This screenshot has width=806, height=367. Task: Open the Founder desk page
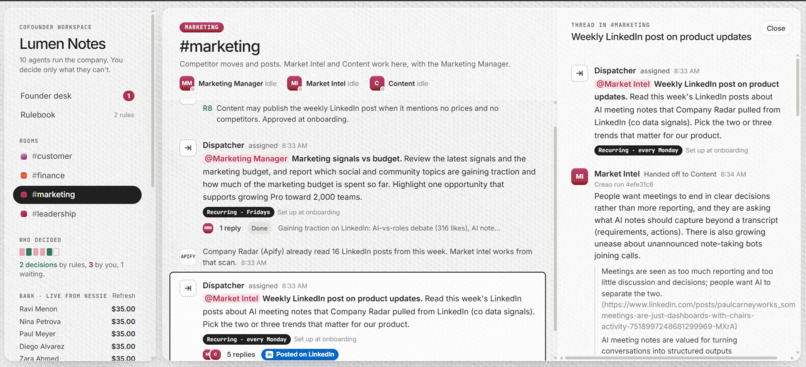pyautogui.click(x=77, y=96)
